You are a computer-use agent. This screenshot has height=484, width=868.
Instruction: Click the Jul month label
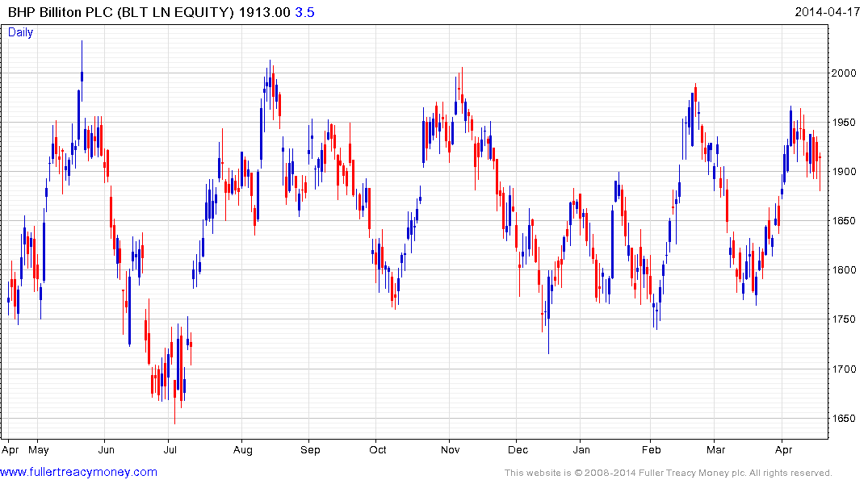(x=170, y=449)
